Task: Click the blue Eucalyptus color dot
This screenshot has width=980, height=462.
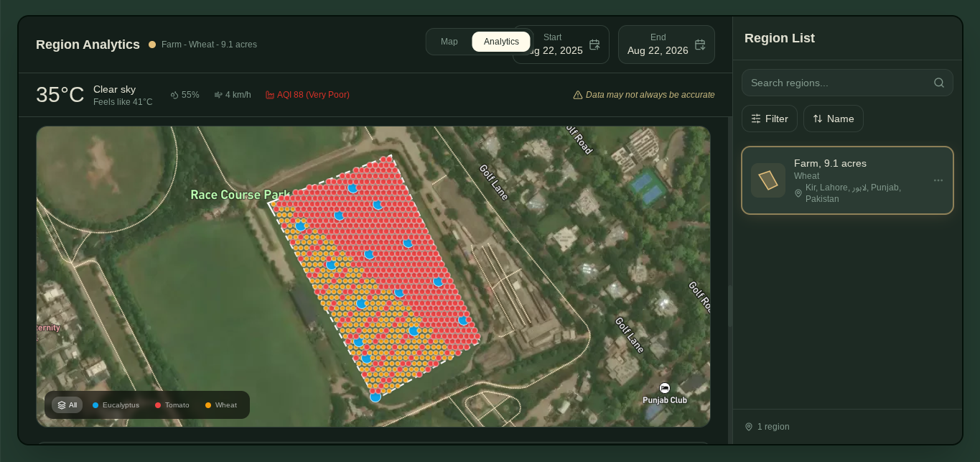Action: (x=95, y=405)
